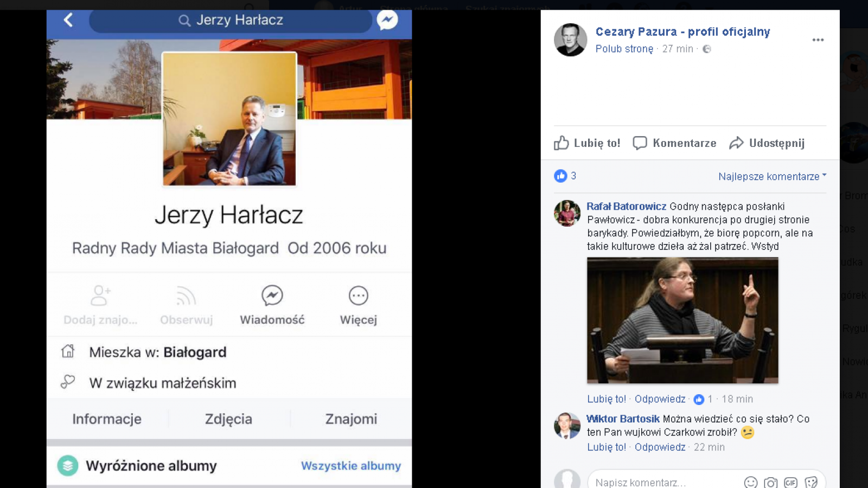868x488 pixels.
Task: Open post options three-dot menu
Action: click(x=818, y=40)
